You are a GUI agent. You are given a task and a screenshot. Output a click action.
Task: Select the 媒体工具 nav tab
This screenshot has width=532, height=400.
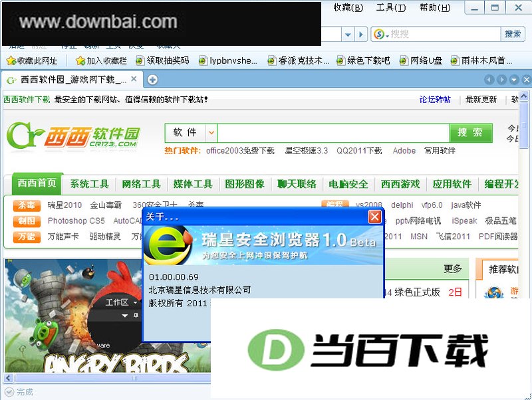click(193, 184)
